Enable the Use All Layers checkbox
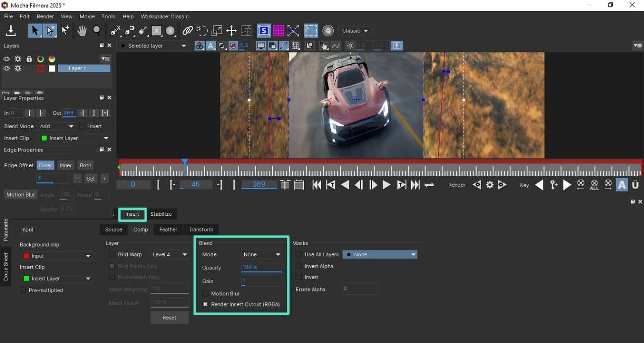 tap(299, 254)
